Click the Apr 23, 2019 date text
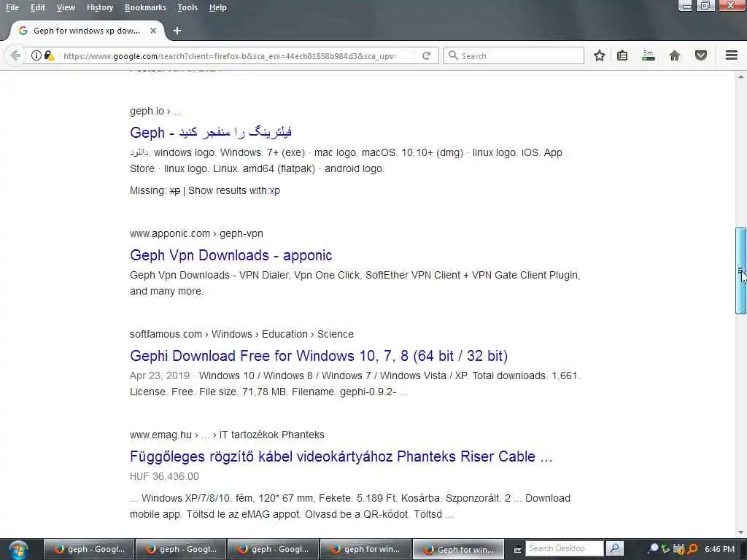The image size is (747, 560). click(x=160, y=376)
